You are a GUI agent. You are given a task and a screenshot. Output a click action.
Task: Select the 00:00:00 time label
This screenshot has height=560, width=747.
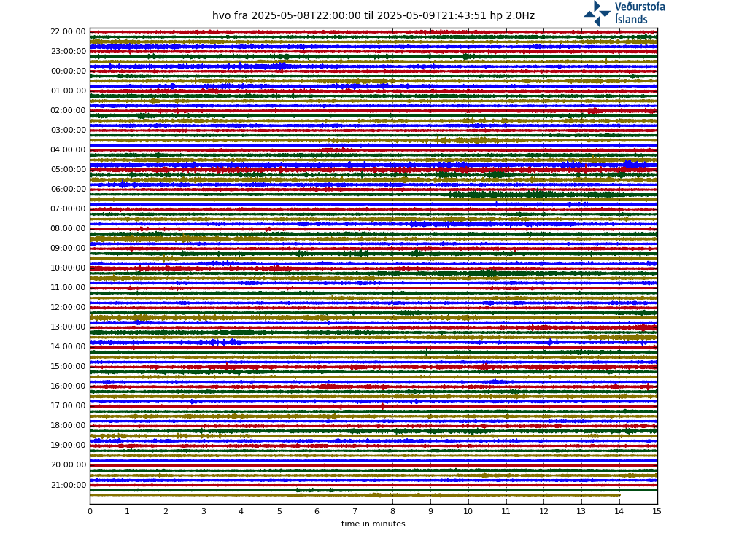click(x=68, y=71)
